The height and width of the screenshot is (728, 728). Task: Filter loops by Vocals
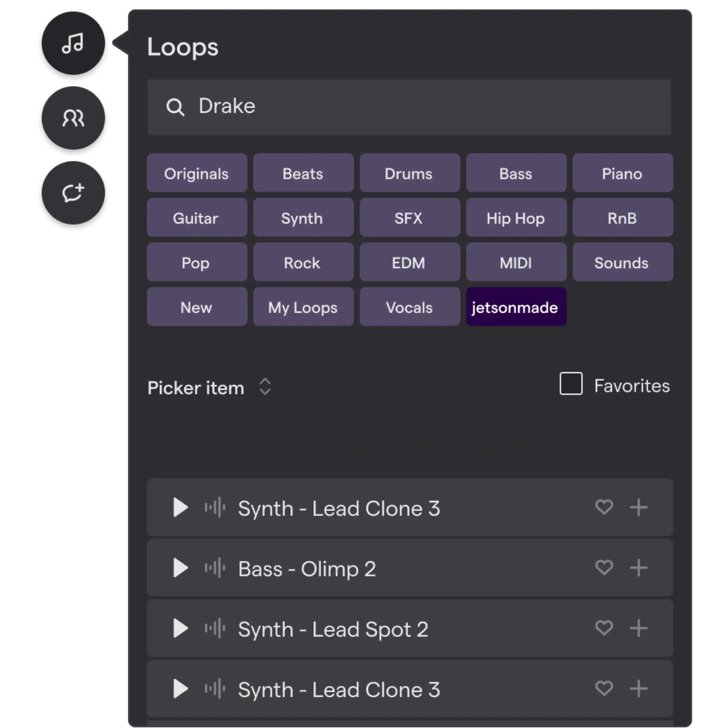[x=409, y=307]
